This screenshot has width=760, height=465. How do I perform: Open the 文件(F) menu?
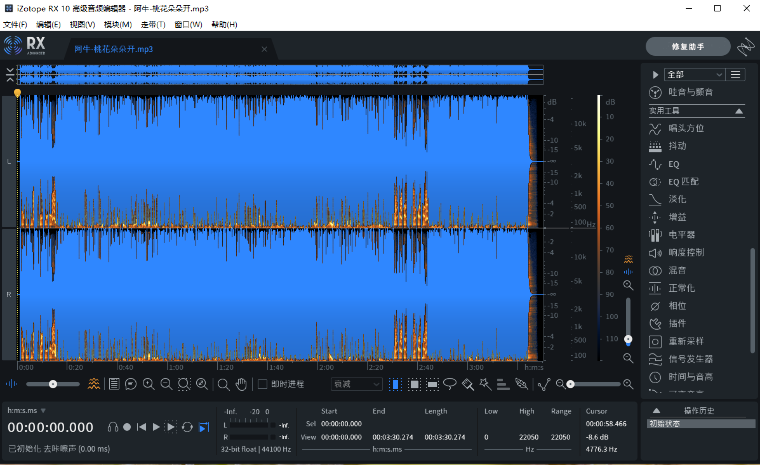tap(15, 23)
